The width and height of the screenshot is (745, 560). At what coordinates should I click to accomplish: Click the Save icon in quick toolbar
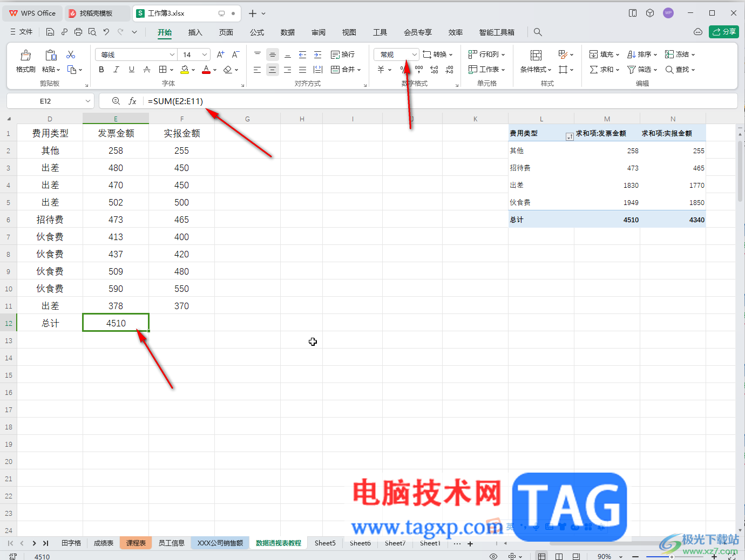[50, 32]
